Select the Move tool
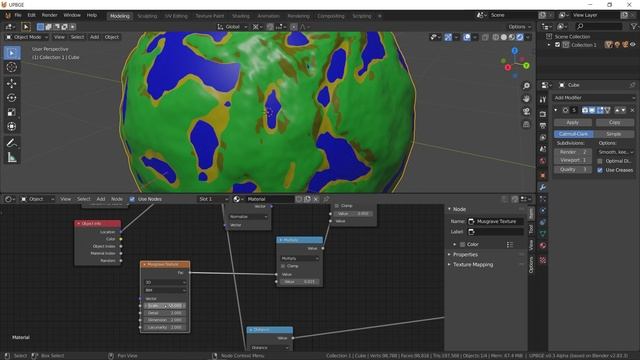 coord(12,83)
